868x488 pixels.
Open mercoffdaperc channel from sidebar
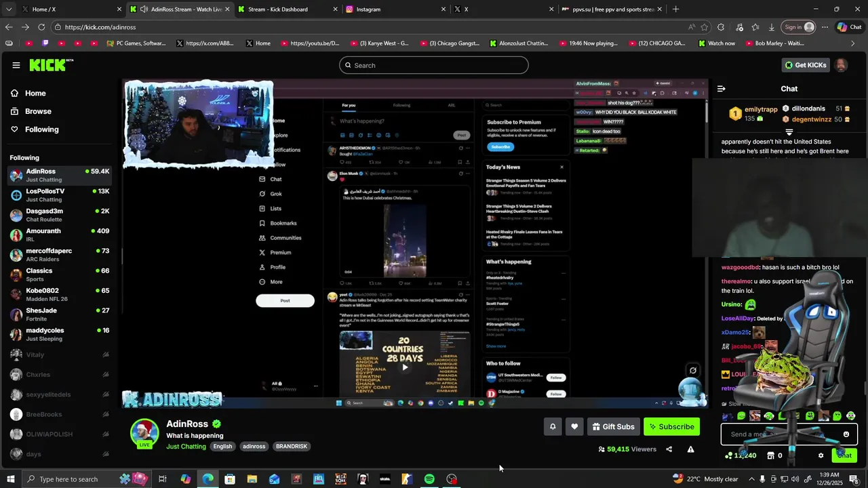[60, 255]
